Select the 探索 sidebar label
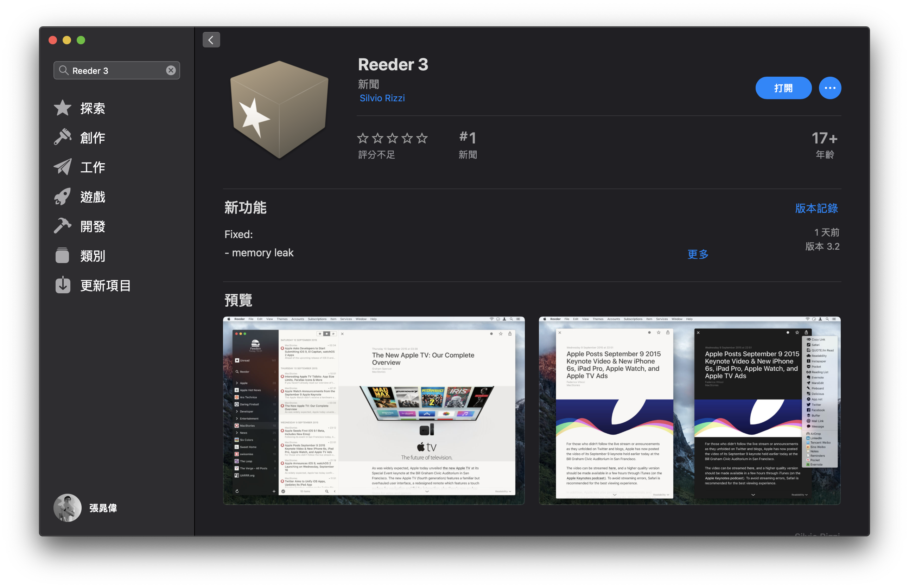The image size is (909, 588). point(93,108)
